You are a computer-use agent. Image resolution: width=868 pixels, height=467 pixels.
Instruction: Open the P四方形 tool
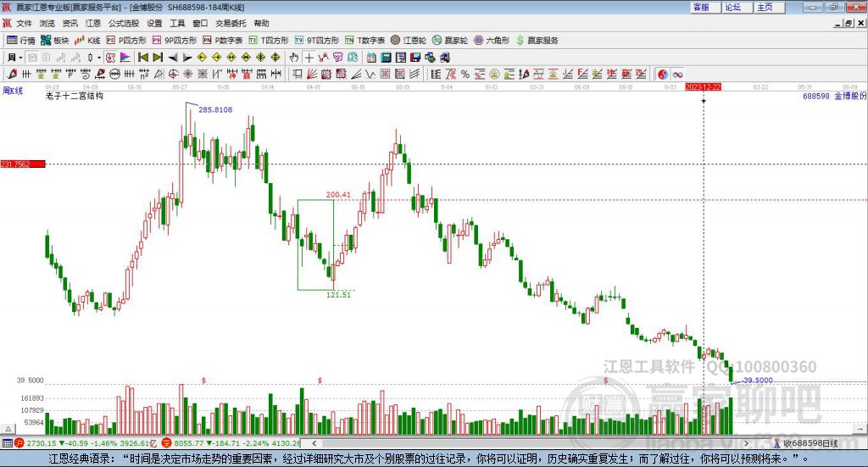click(x=126, y=41)
